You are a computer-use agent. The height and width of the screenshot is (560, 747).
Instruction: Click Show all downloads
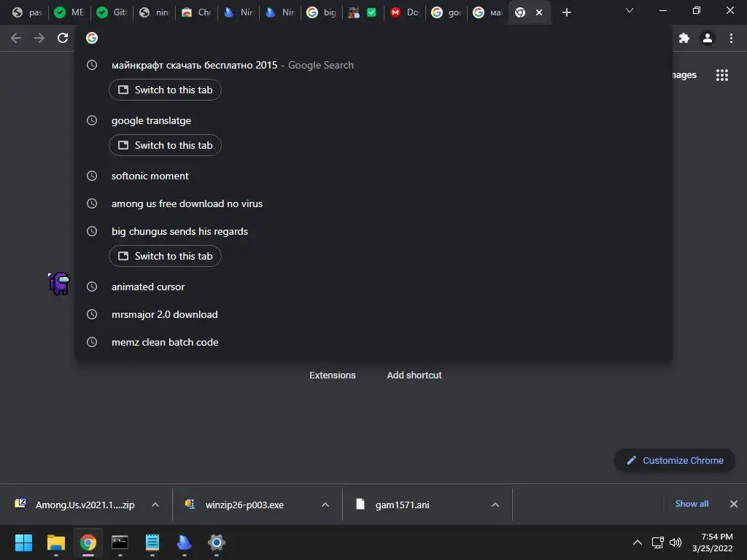point(692,504)
